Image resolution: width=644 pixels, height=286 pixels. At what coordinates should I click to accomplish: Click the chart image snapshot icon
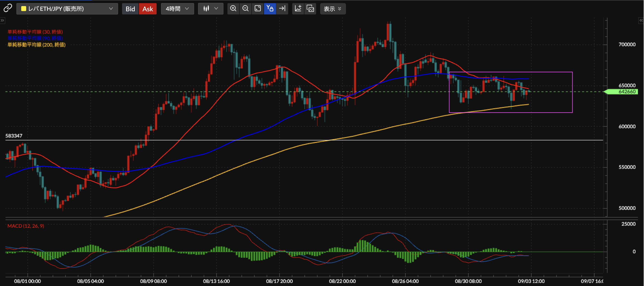tap(310, 9)
